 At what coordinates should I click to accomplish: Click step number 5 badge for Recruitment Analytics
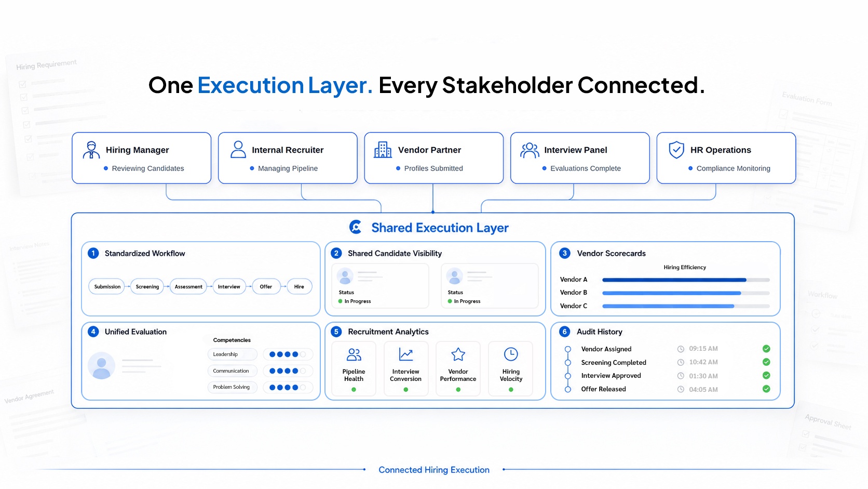[x=336, y=332]
